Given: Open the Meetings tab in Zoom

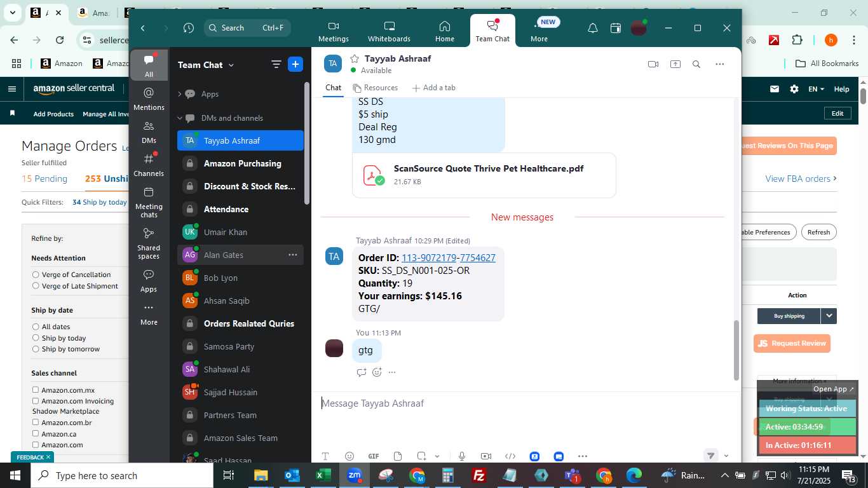Looking at the screenshot, I should (333, 31).
